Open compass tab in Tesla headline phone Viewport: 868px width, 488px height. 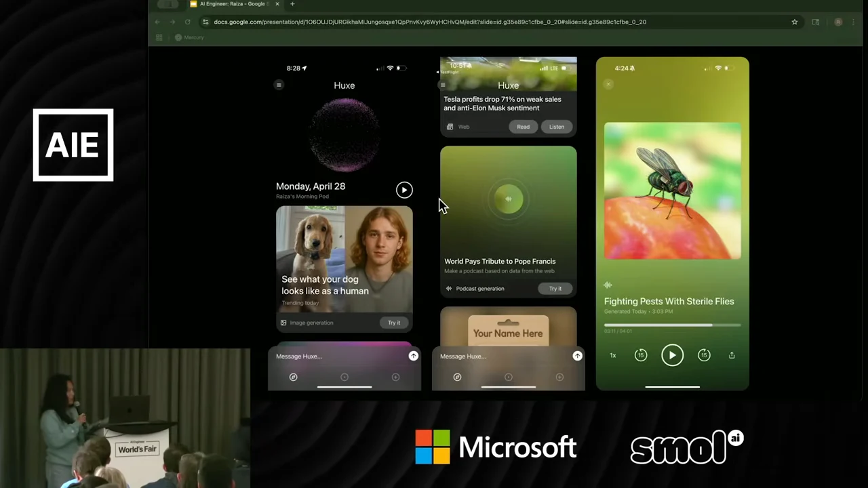pos(457,377)
